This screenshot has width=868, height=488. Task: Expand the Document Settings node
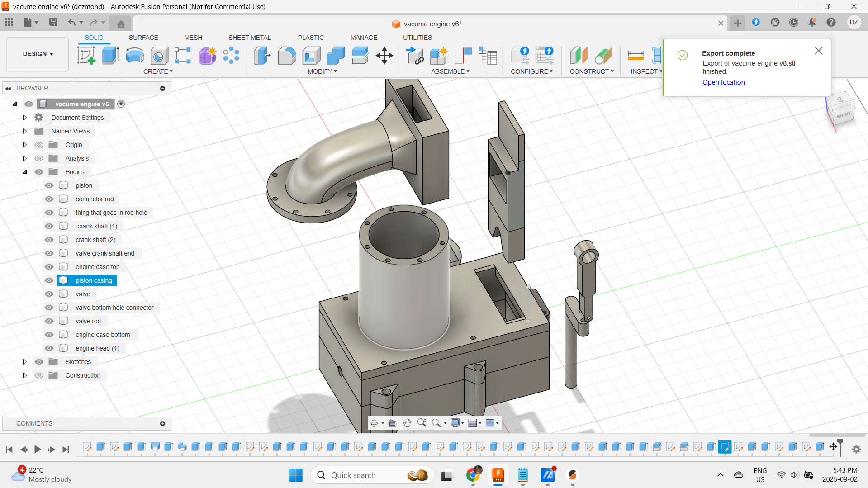pyautogui.click(x=25, y=118)
